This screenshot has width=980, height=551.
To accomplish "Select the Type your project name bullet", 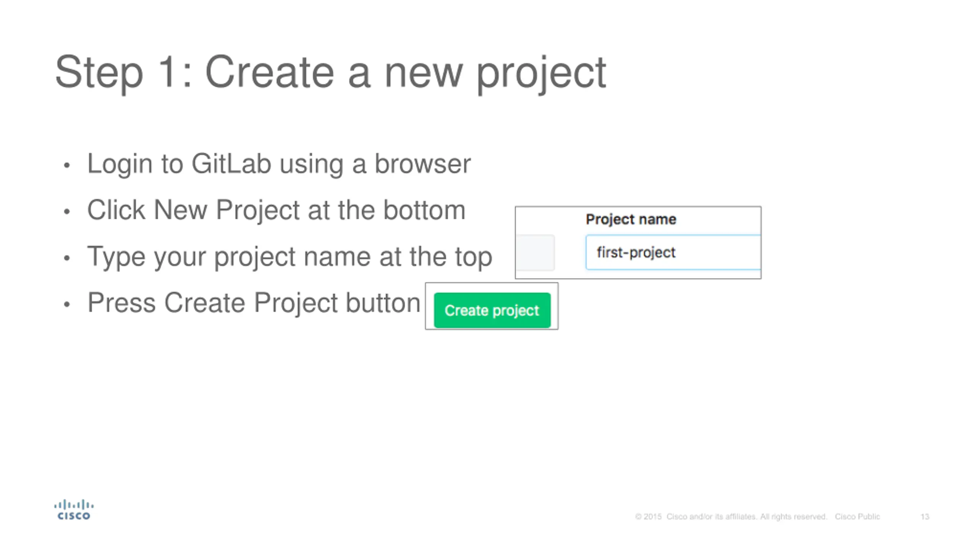I will [290, 256].
